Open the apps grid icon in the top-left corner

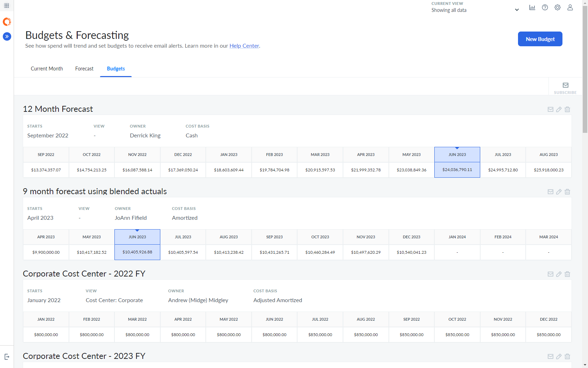tap(6, 6)
